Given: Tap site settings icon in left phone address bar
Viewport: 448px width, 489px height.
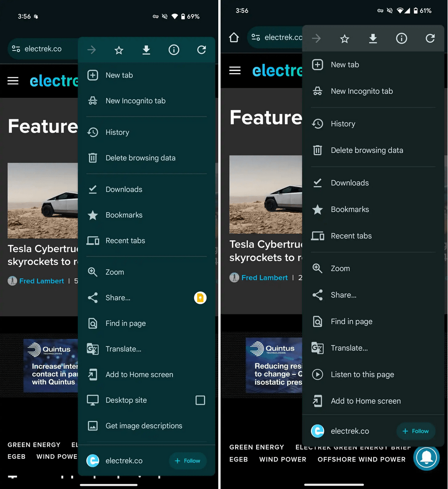Looking at the screenshot, I should [x=16, y=49].
